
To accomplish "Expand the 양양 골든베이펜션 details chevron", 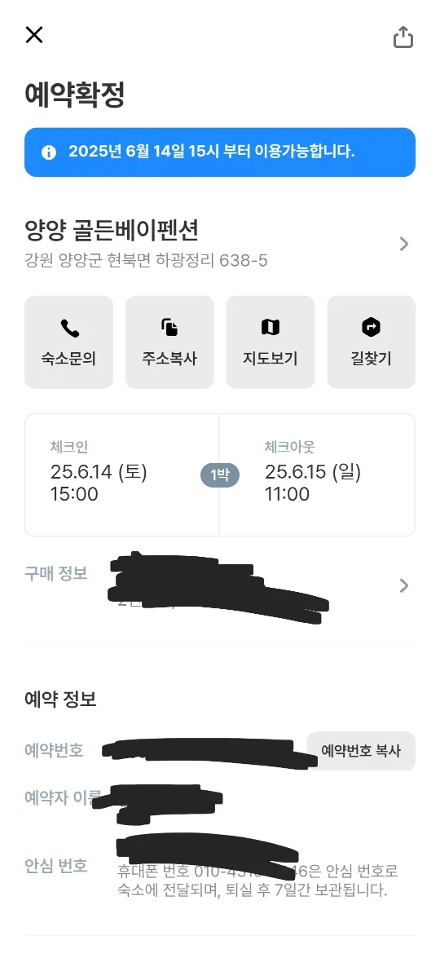I will click(403, 244).
